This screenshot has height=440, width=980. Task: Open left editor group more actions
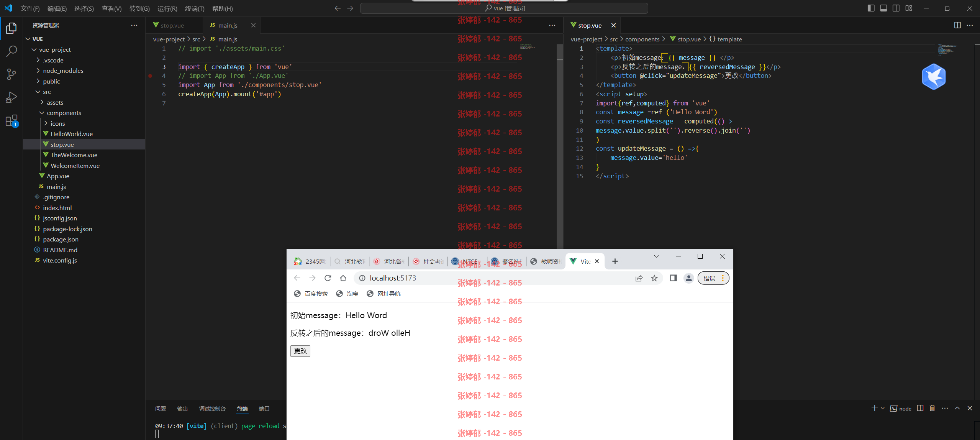552,25
